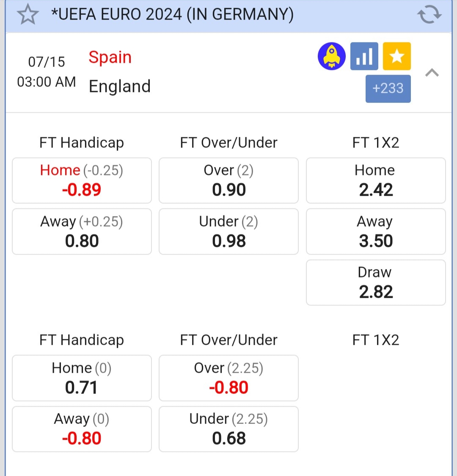Pick 1X2 Away at 3.50
Image resolution: width=457 pixels, height=476 pixels.
376,232
